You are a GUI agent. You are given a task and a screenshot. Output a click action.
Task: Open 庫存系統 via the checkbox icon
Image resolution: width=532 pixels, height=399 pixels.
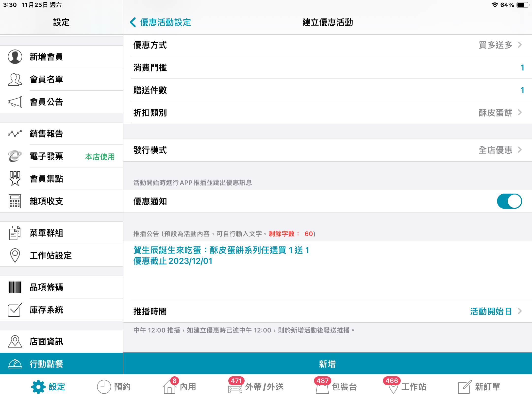pyautogui.click(x=15, y=310)
